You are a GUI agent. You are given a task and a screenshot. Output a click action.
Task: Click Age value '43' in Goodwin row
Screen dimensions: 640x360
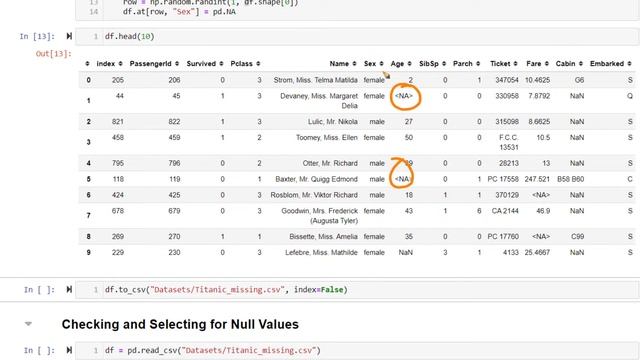409,211
